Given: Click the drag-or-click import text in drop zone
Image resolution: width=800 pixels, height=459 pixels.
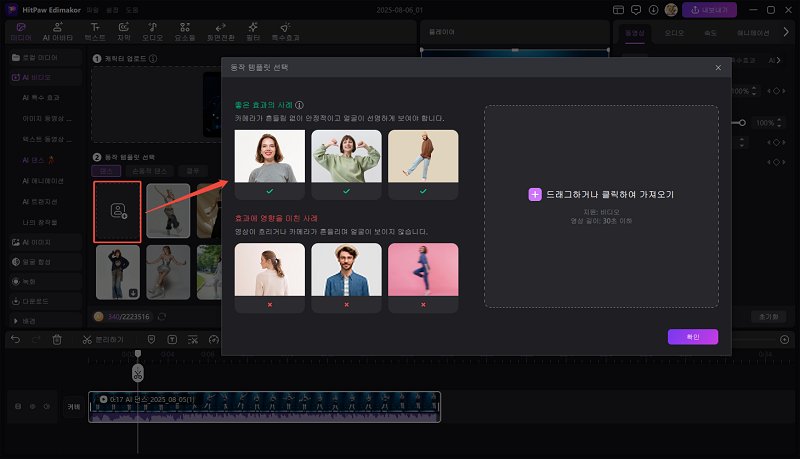Looking at the screenshot, I should 610,194.
